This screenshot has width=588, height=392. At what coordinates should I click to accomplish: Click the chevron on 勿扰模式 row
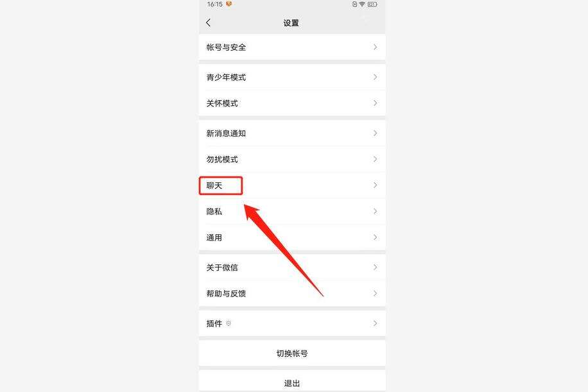375,159
